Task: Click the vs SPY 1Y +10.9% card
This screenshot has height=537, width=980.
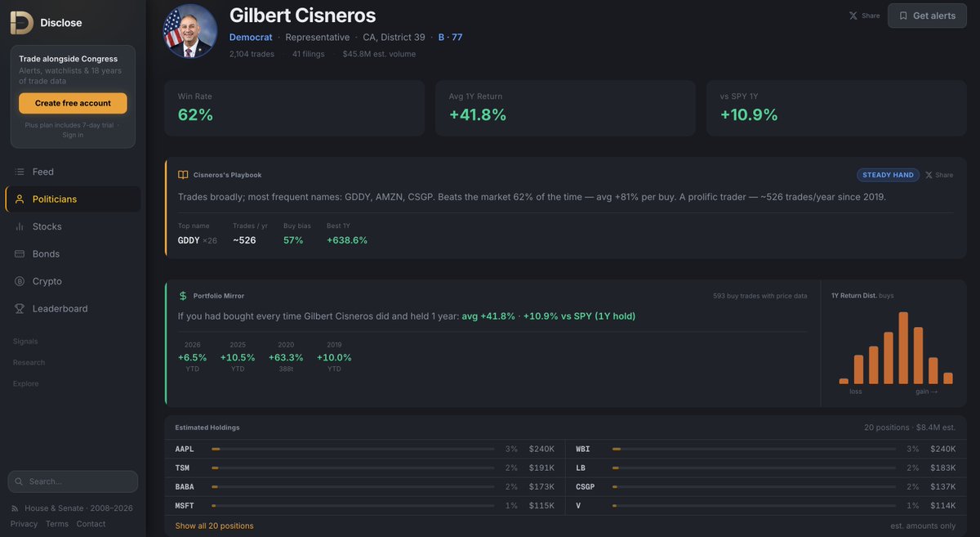Action: (x=836, y=108)
